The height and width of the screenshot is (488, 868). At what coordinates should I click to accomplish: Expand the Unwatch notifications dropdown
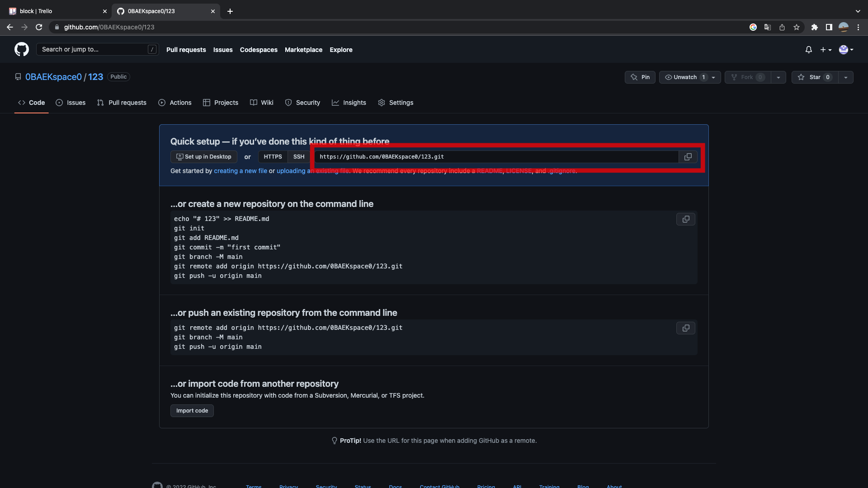coord(713,77)
